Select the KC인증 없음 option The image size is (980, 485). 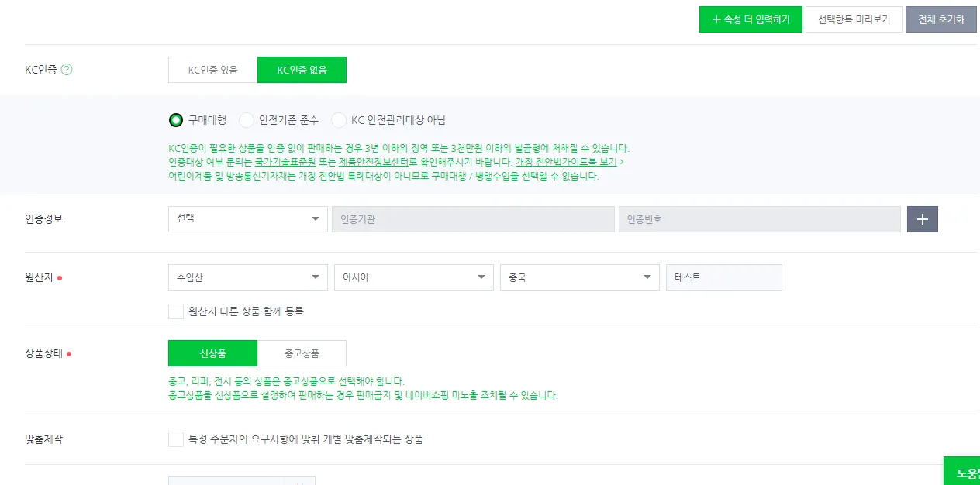pos(302,70)
